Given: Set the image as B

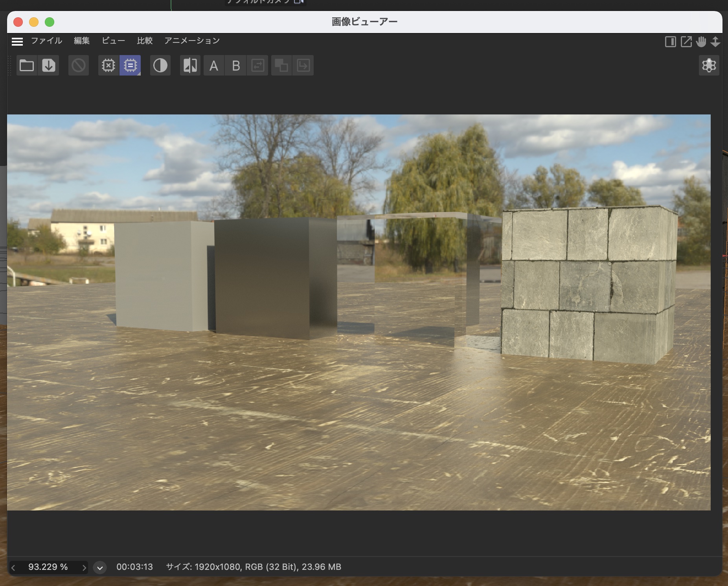Looking at the screenshot, I should tap(236, 65).
